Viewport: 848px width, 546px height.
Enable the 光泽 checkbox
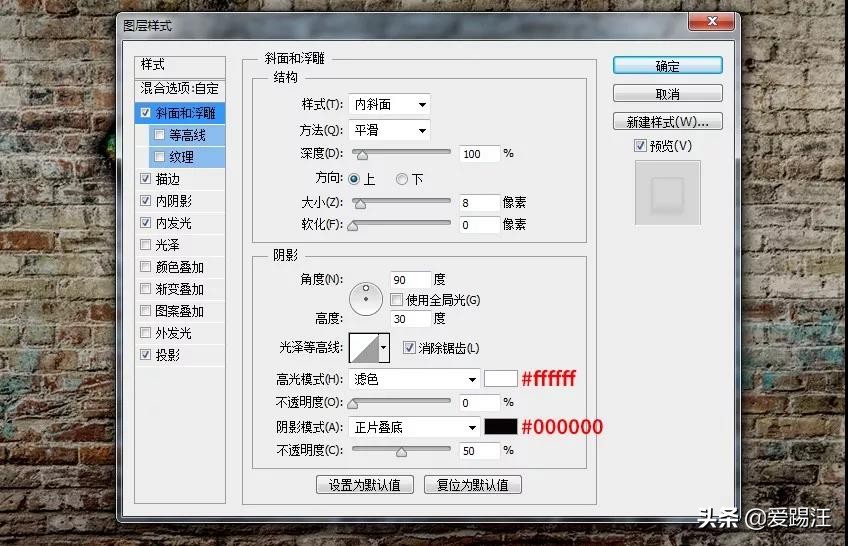[145, 244]
